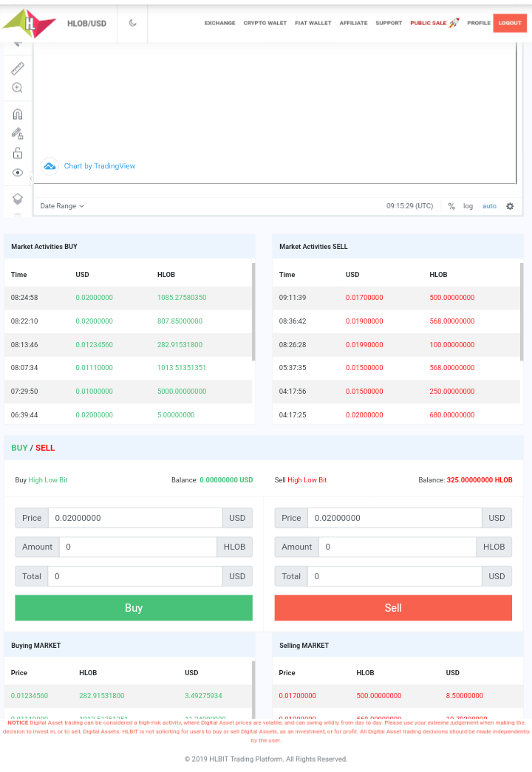Open the EXCHANGE menu item
This screenshot has width=532, height=772.
pyautogui.click(x=219, y=23)
